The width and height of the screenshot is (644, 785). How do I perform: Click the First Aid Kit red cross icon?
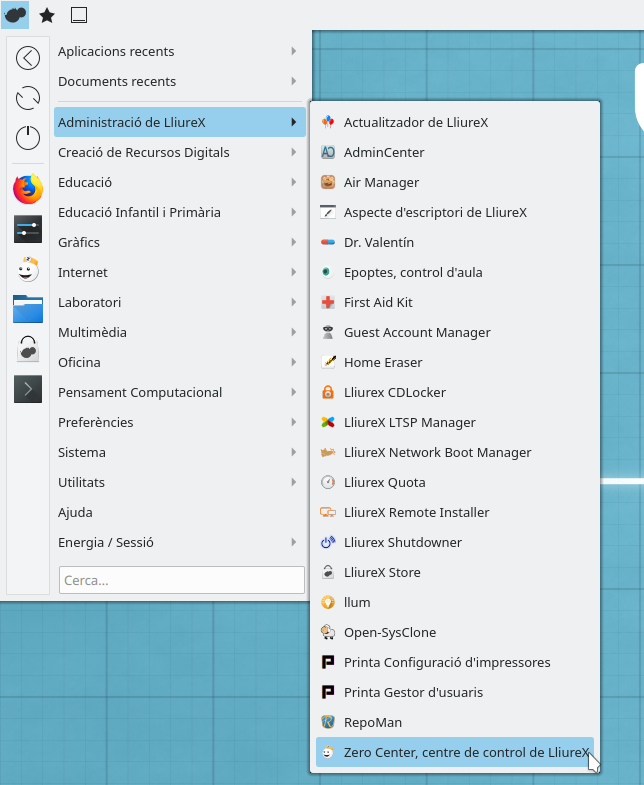point(327,302)
